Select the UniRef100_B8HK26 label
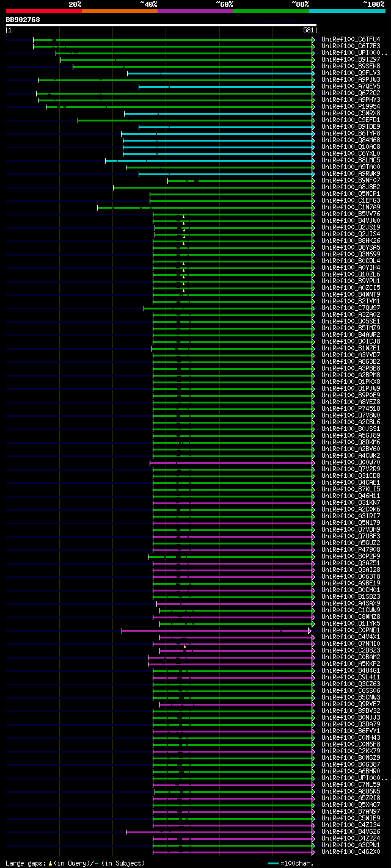The width and height of the screenshot is (391, 868). pyautogui.click(x=351, y=241)
